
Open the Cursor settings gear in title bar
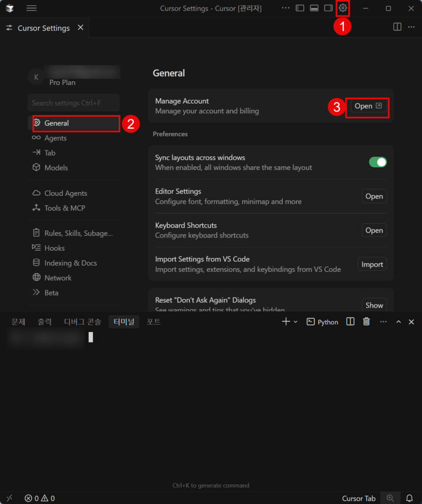(x=343, y=8)
